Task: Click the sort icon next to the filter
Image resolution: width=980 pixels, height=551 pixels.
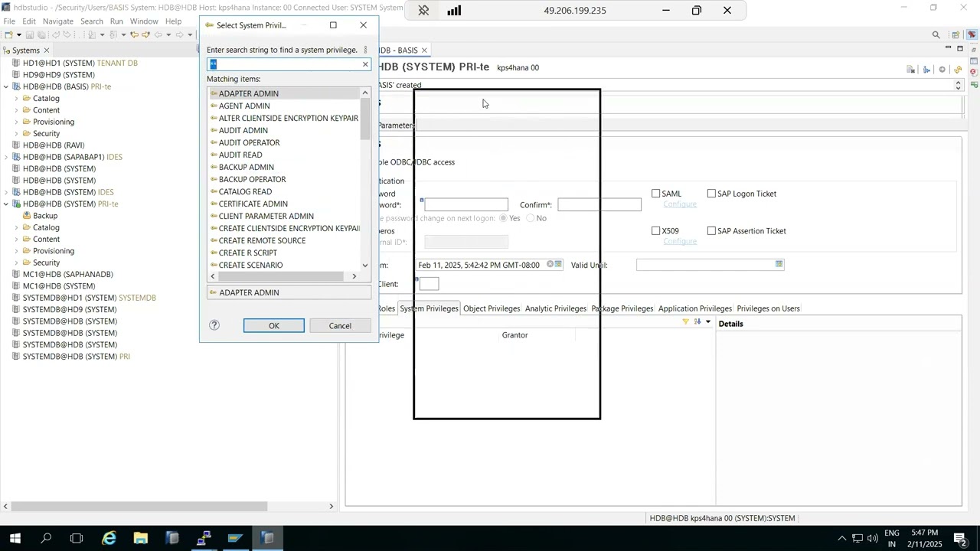Action: tap(697, 322)
